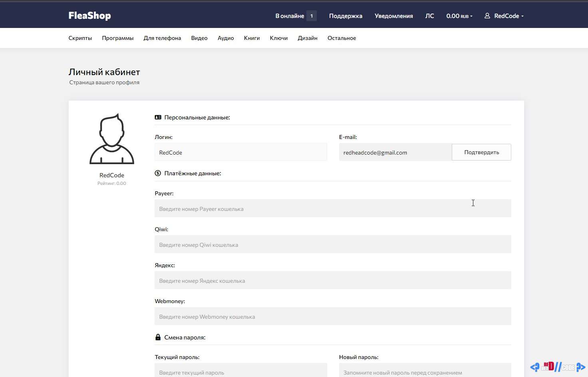Open the online users counter badge
Viewport: 588px width, 377px height.
[x=312, y=16]
